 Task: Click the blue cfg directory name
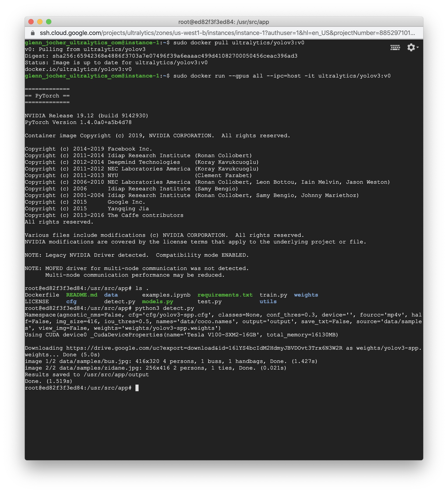click(x=71, y=302)
